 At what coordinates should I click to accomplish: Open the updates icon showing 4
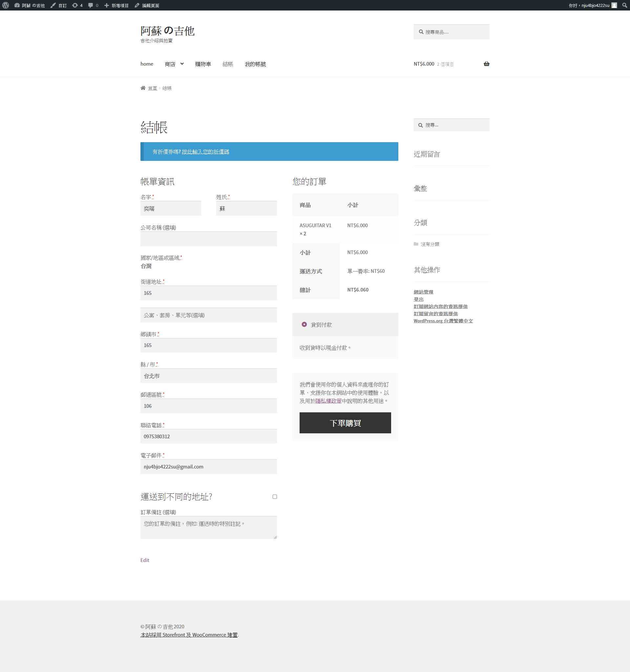(x=75, y=5)
